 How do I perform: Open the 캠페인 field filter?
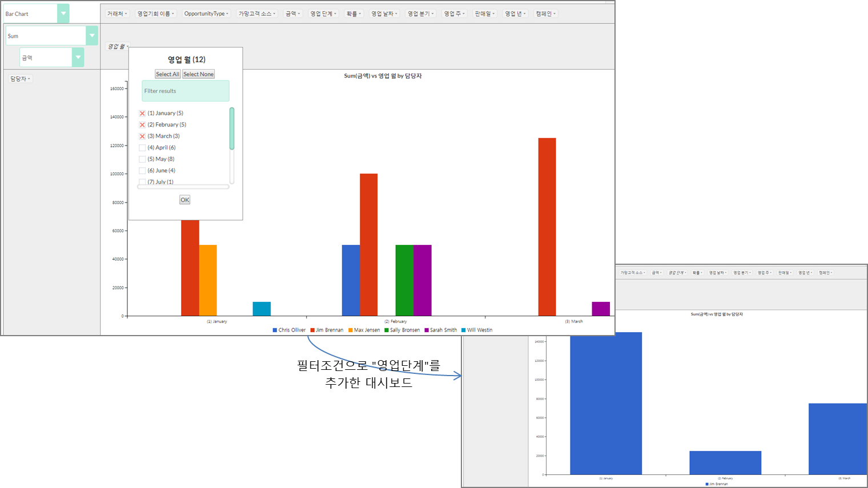pos(545,14)
